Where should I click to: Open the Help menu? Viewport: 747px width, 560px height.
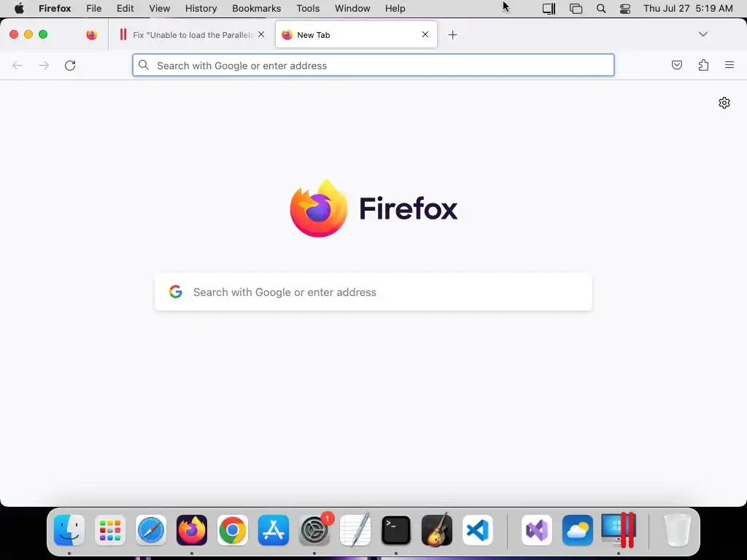395,9
